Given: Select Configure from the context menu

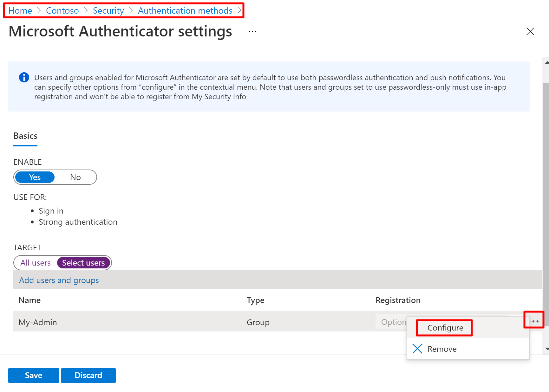Looking at the screenshot, I should pyautogui.click(x=445, y=328).
